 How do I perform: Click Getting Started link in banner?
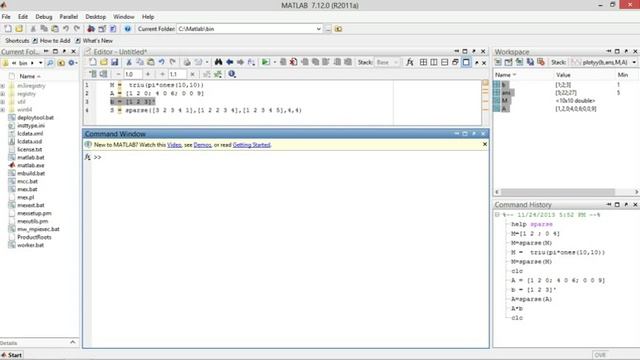251,145
